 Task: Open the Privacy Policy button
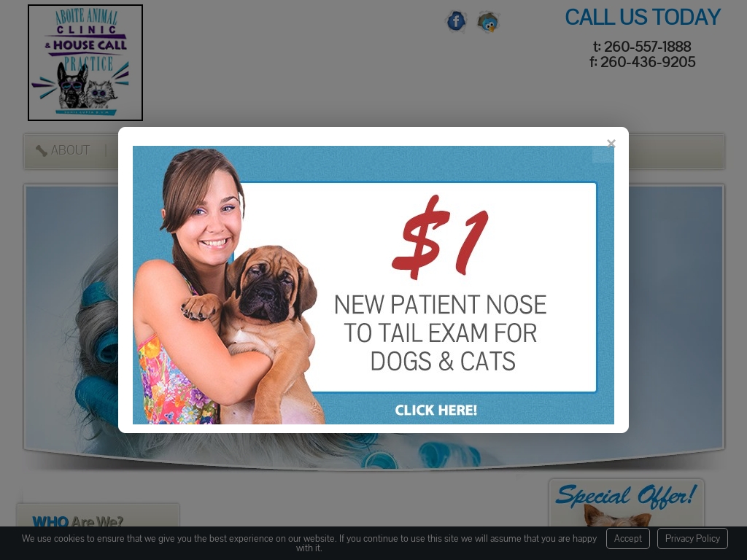click(692, 538)
